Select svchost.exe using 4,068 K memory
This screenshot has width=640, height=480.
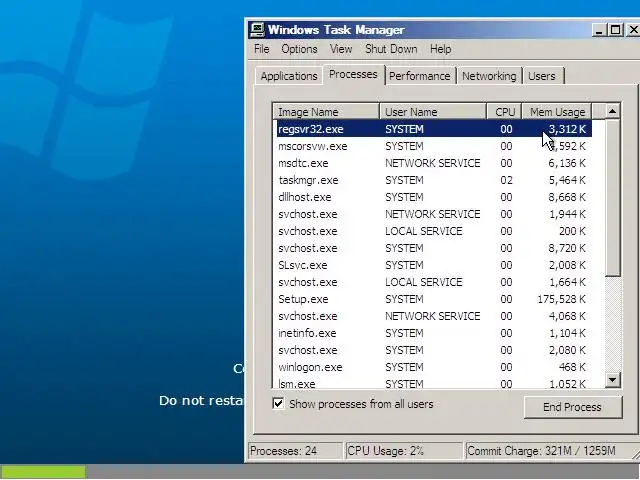pyautogui.click(x=434, y=316)
